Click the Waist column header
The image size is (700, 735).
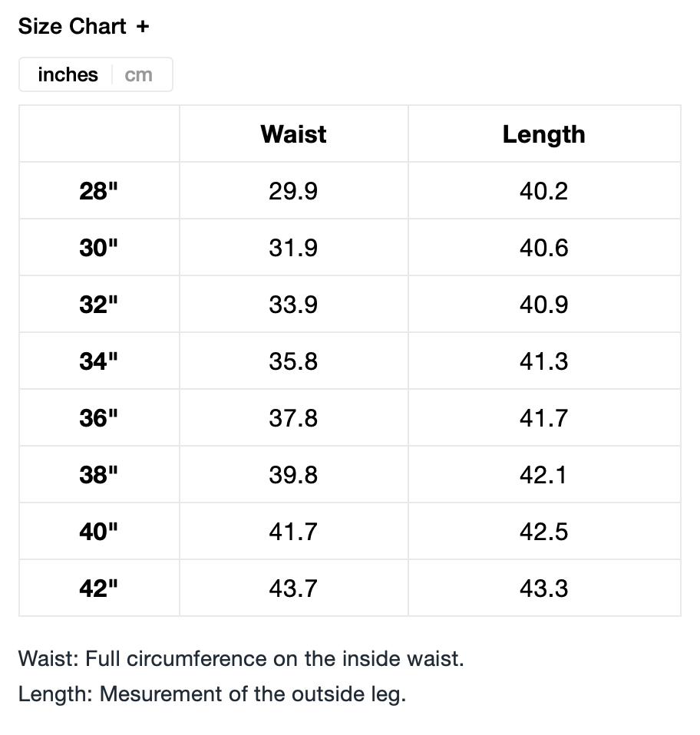(x=293, y=134)
